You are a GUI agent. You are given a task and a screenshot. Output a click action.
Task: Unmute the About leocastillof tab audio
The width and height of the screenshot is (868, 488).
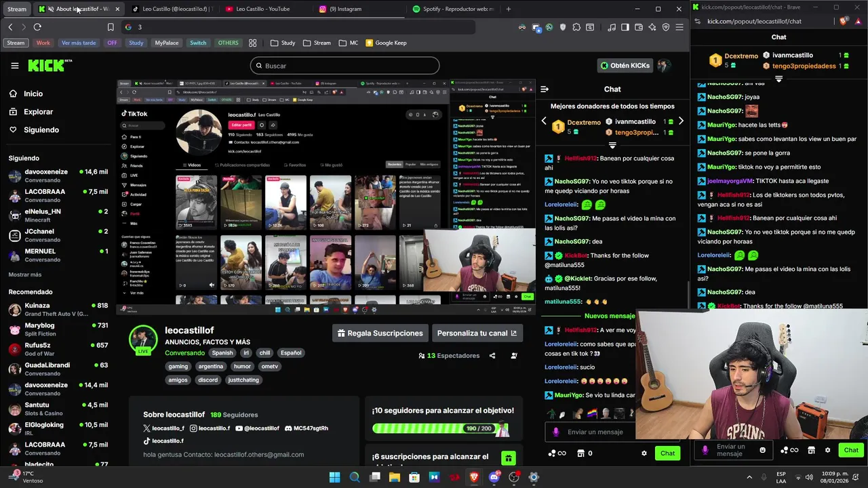pos(51,9)
